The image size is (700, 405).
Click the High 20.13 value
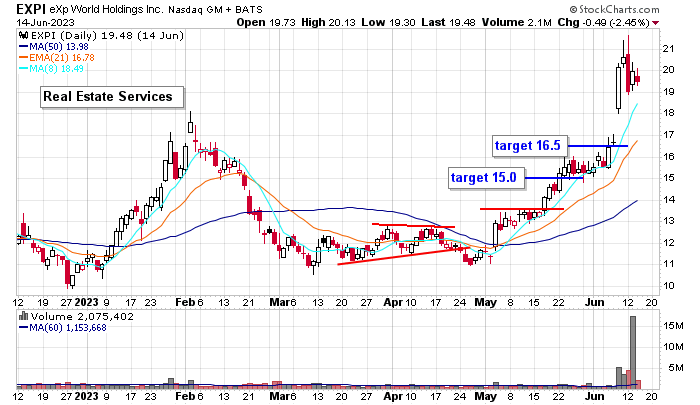click(328, 22)
